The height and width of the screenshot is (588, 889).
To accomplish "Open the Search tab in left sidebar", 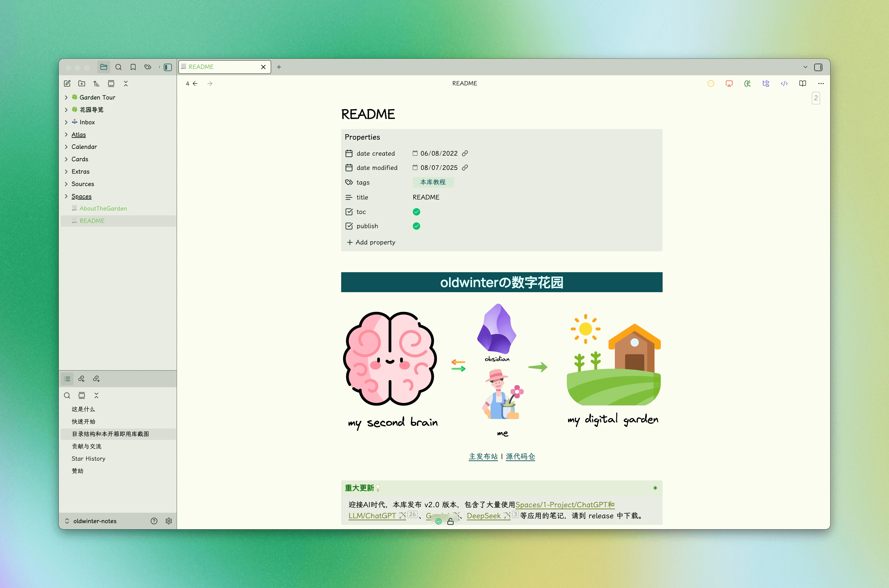I will 118,67.
